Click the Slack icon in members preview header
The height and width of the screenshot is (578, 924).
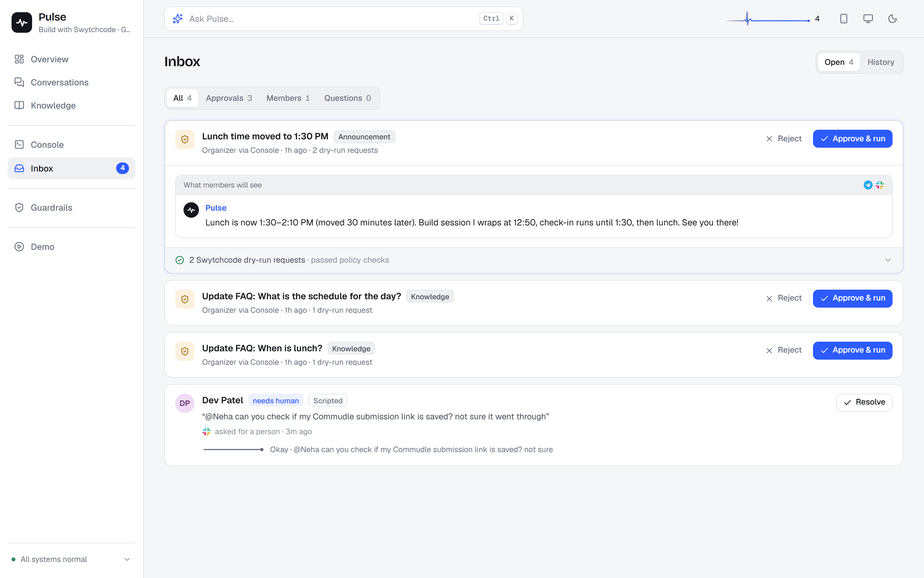880,185
